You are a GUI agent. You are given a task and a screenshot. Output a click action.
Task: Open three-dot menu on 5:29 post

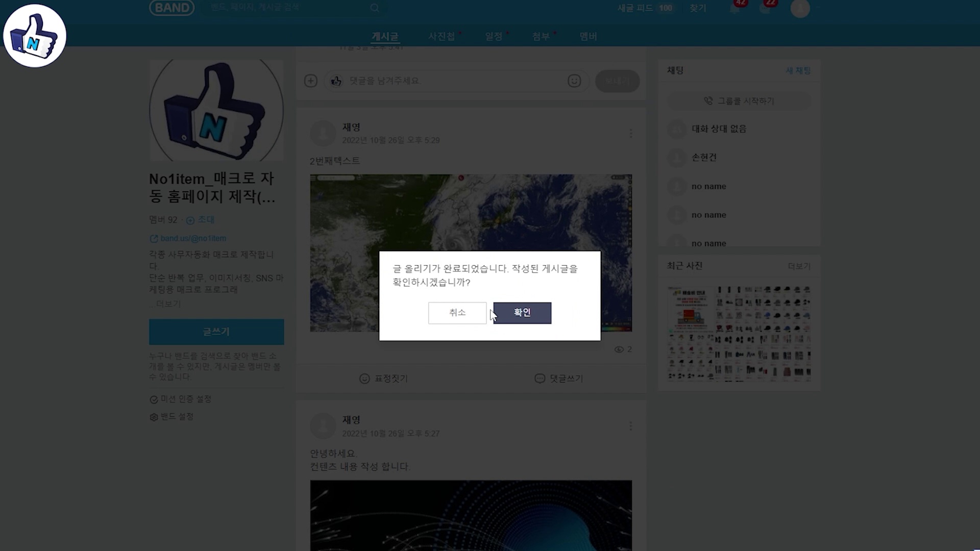click(631, 134)
